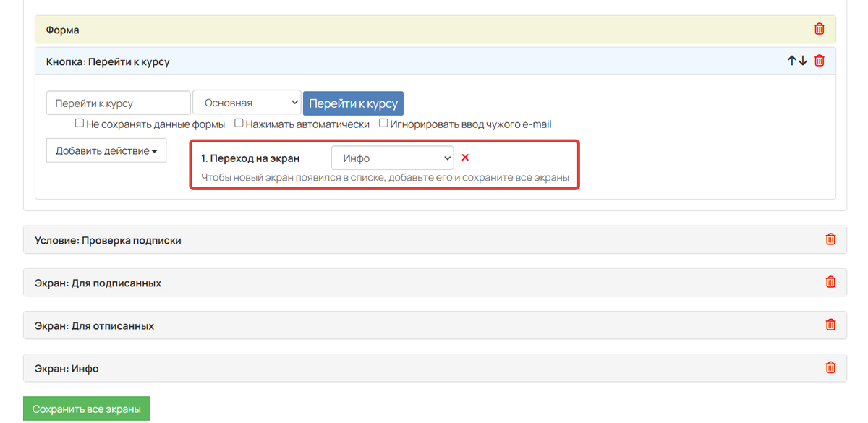Open the 'Добавить действие' dropdown menu
Viewport: 868px width, 423px height.
106,150
